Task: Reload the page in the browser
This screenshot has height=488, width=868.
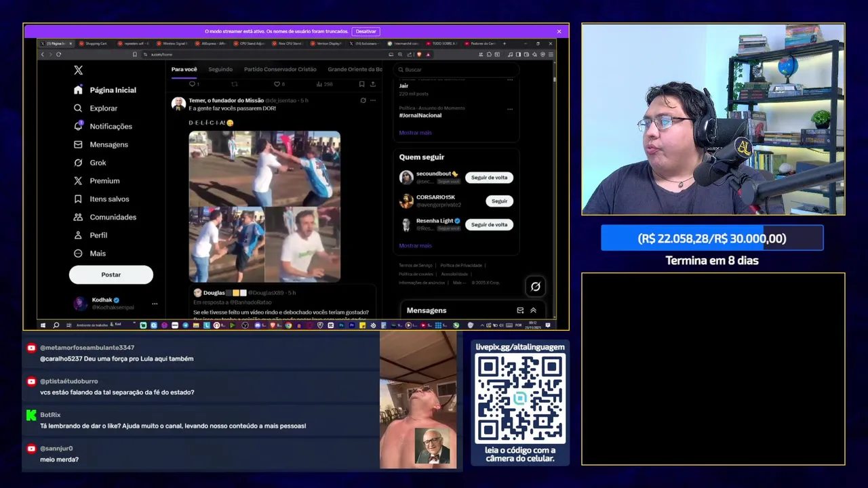Action: coord(58,54)
